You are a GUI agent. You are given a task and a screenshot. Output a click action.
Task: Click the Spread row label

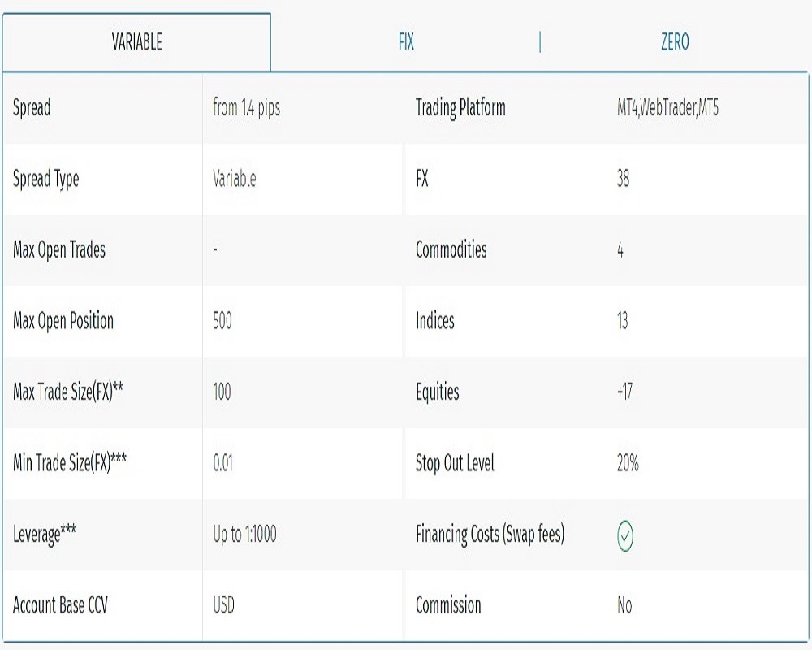(x=32, y=108)
